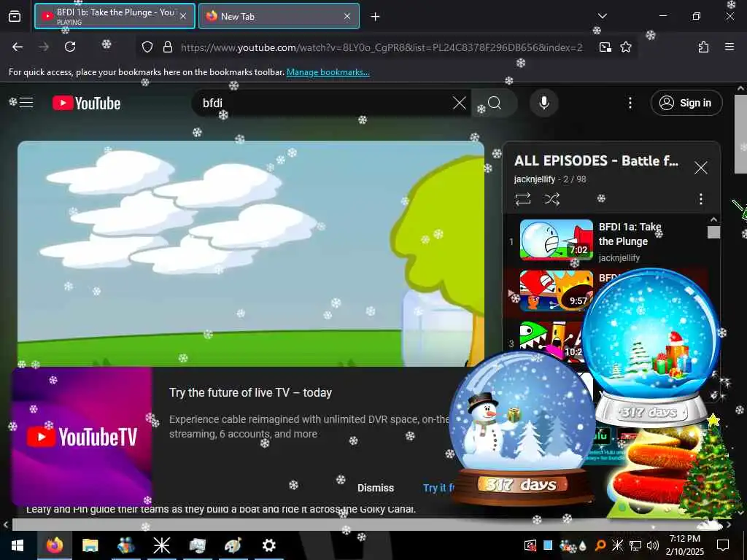The height and width of the screenshot is (560, 747).
Task: Open the YouTube guide hamburger menu
Action: pos(26,102)
